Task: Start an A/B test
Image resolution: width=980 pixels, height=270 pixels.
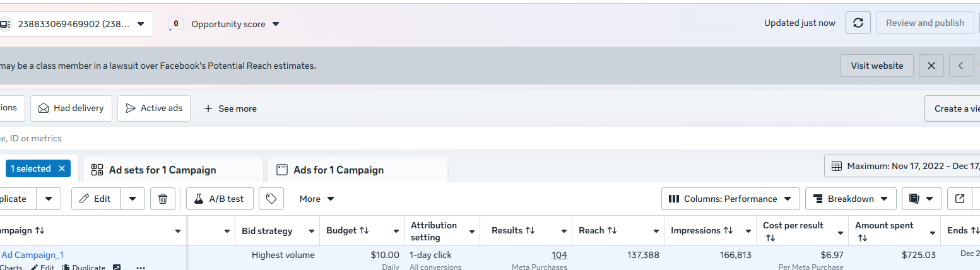Action: pos(219,199)
